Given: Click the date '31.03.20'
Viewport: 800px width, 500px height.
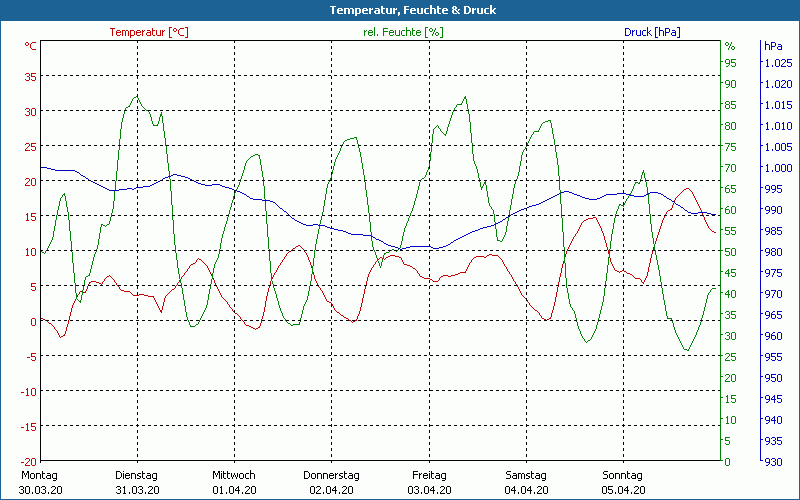Looking at the screenshot, I should click(x=137, y=490).
